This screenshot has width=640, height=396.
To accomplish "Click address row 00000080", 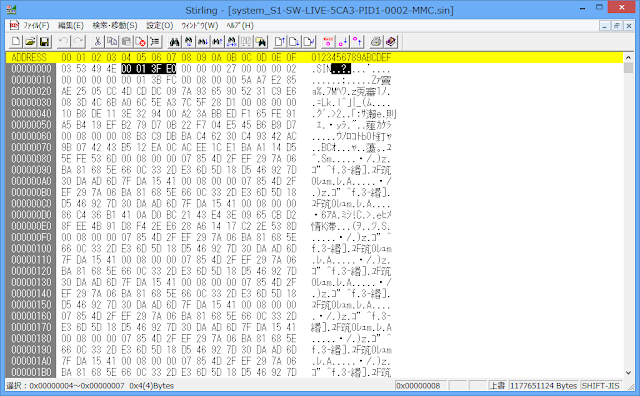I will click(x=31, y=159).
